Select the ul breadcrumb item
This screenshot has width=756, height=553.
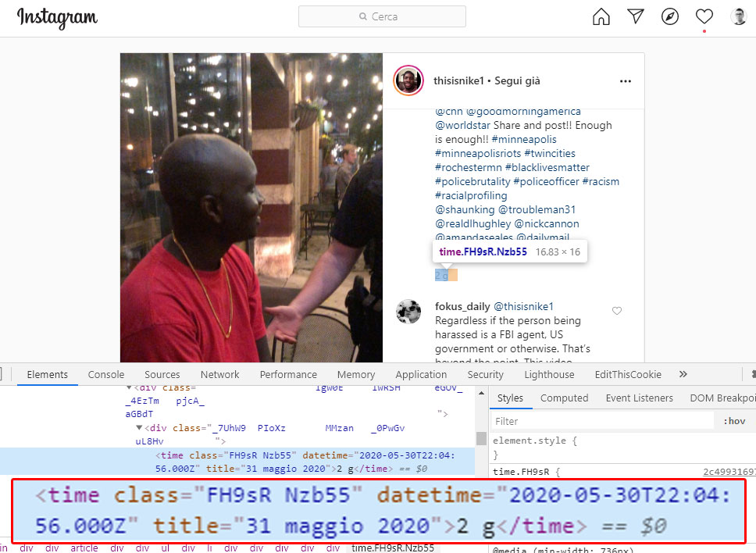pos(165,548)
